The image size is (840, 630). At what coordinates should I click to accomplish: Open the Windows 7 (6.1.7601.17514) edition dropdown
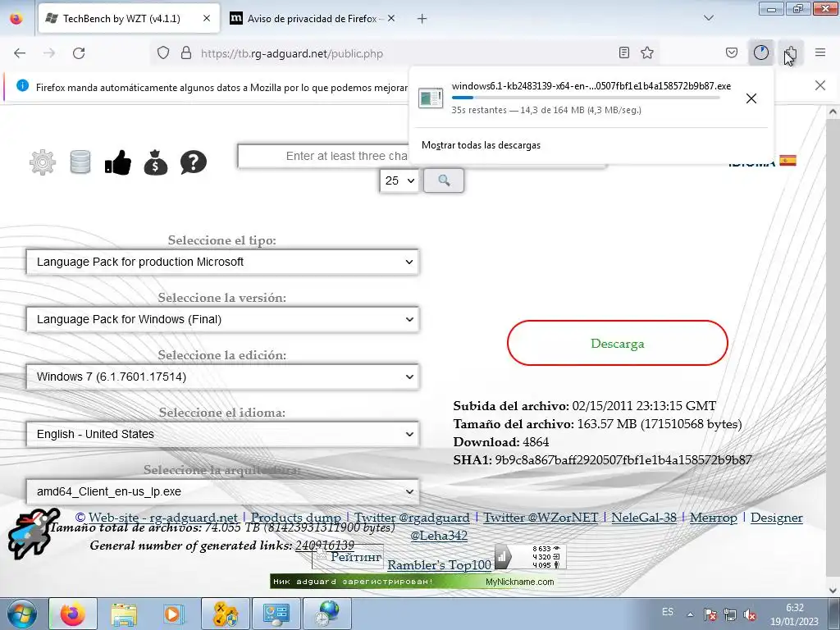pyautogui.click(x=222, y=377)
